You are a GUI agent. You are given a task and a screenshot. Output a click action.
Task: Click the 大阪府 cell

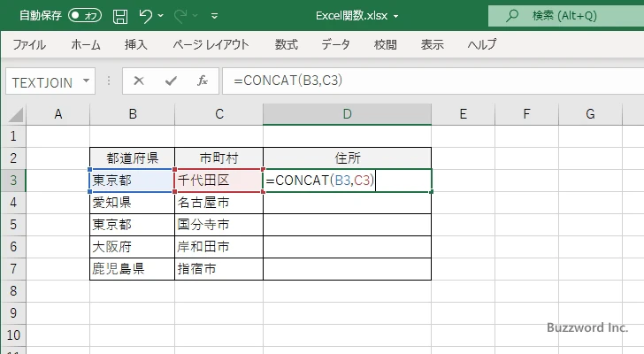[133, 247]
